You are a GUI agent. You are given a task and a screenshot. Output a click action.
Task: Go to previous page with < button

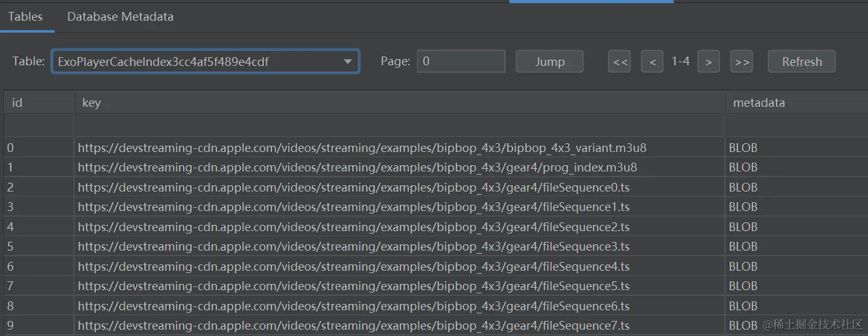(652, 62)
